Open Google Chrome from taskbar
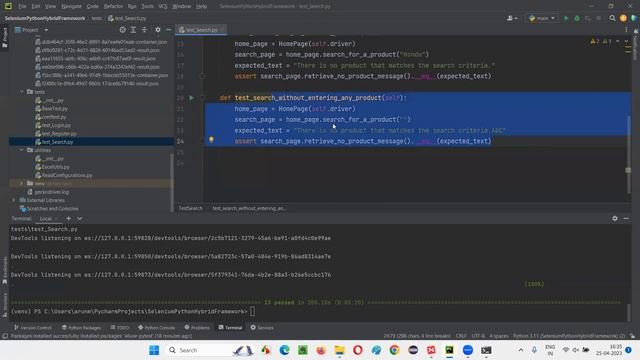This screenshot has height=360, width=640. coord(394,350)
